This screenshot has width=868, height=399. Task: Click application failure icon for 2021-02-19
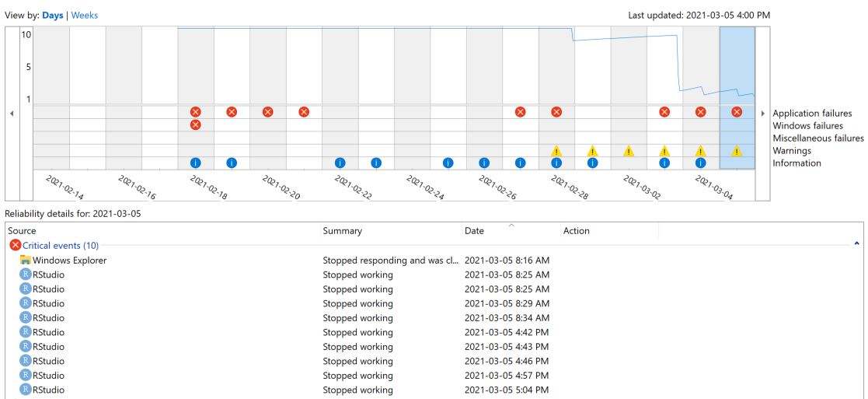[x=232, y=112]
